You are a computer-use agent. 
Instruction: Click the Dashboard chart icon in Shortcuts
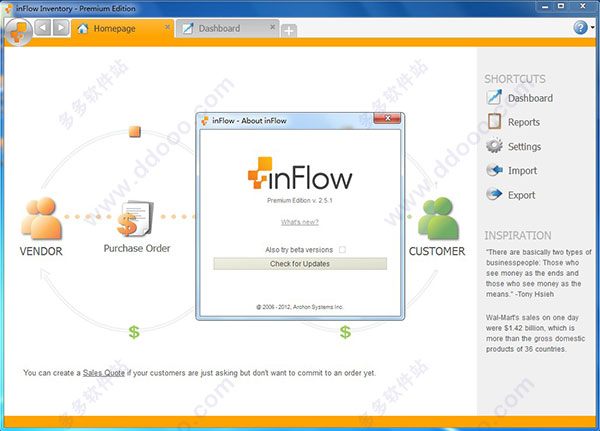494,97
